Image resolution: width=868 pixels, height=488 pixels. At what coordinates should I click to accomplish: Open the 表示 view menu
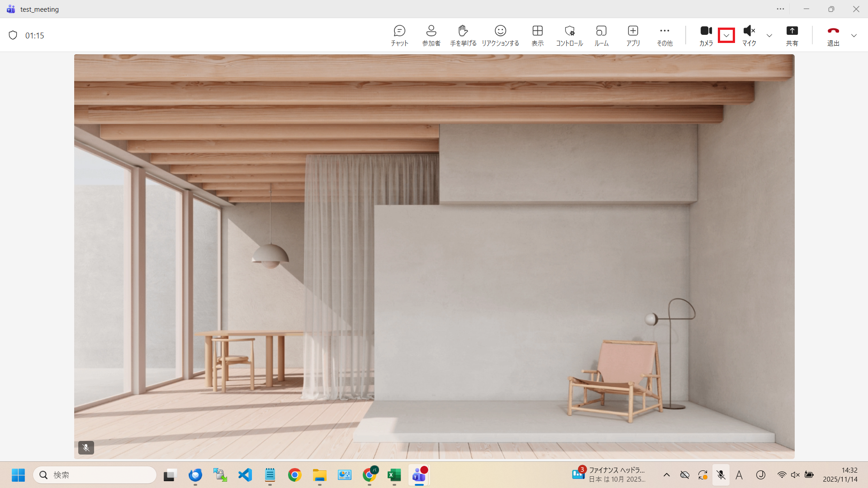click(537, 35)
